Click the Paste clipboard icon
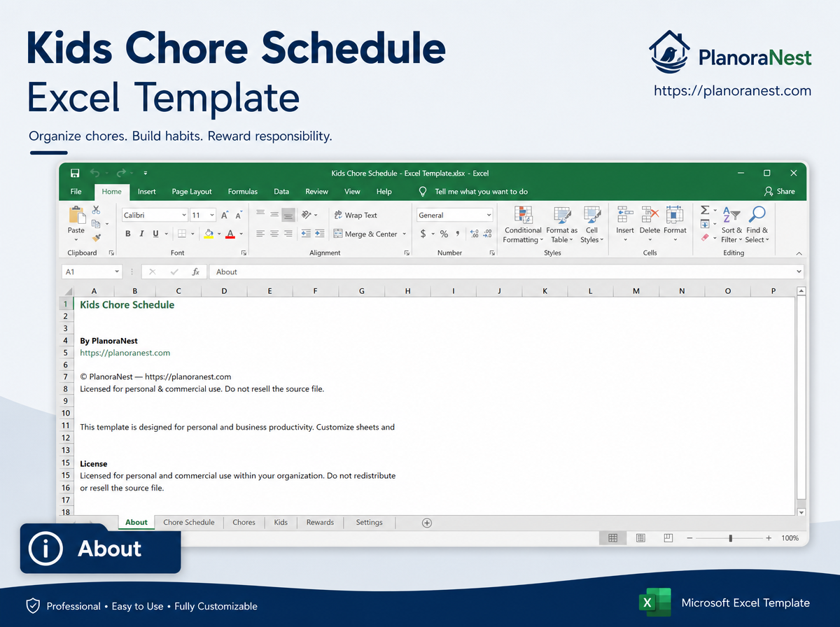The width and height of the screenshot is (840, 627). (76, 216)
